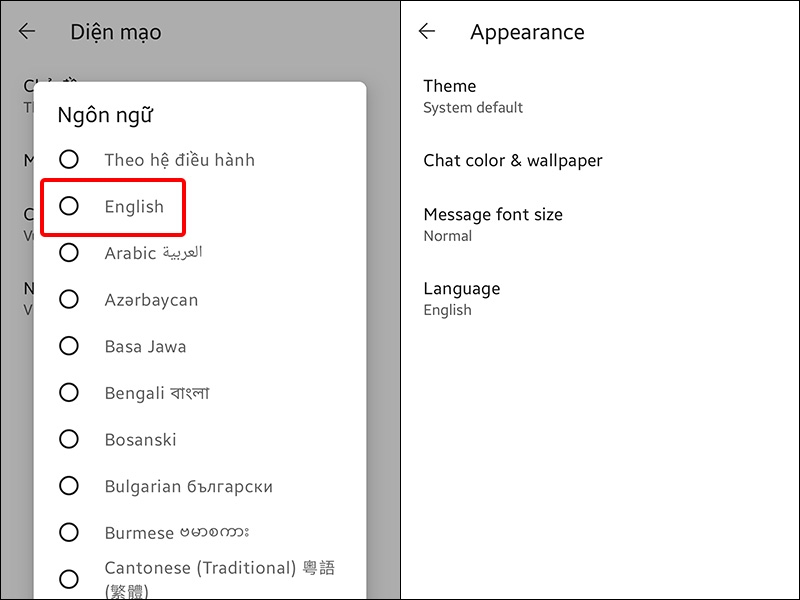The image size is (800, 600).
Task: Open the Message font size setting
Action: (x=493, y=214)
